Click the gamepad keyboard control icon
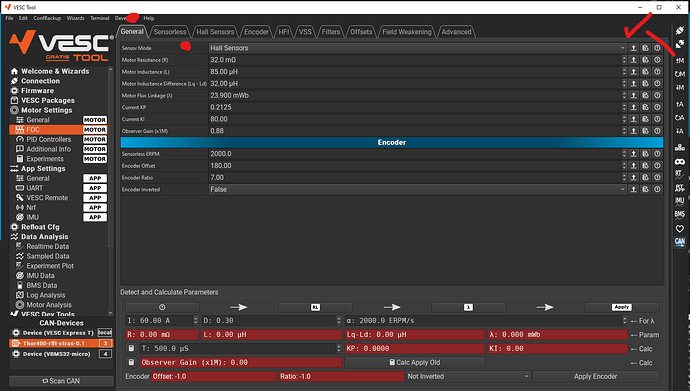 [x=680, y=161]
